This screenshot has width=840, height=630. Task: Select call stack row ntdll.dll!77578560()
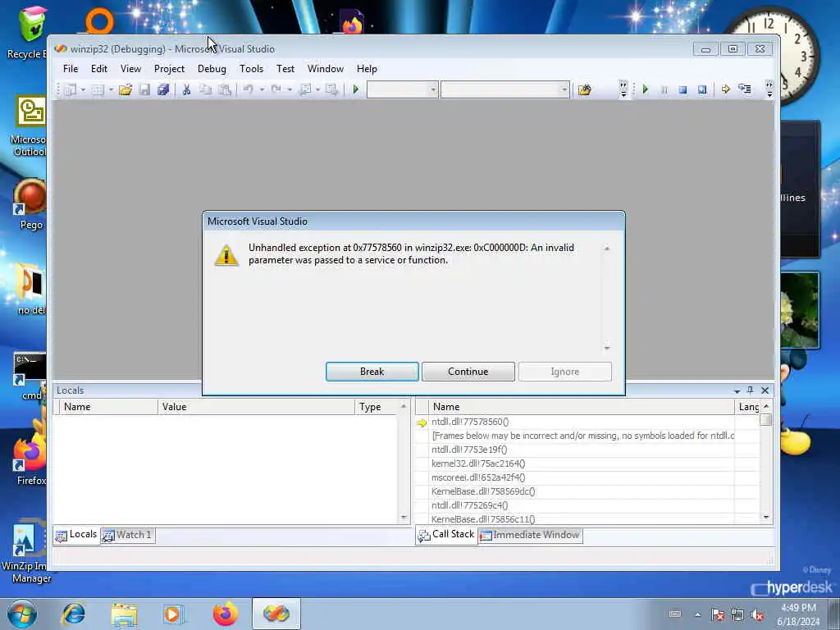coord(587,422)
